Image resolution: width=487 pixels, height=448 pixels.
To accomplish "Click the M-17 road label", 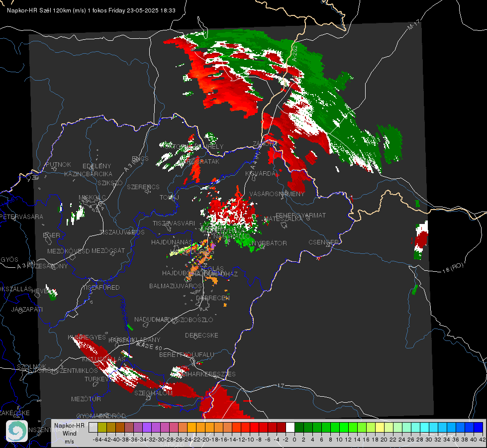I will pos(413,24).
